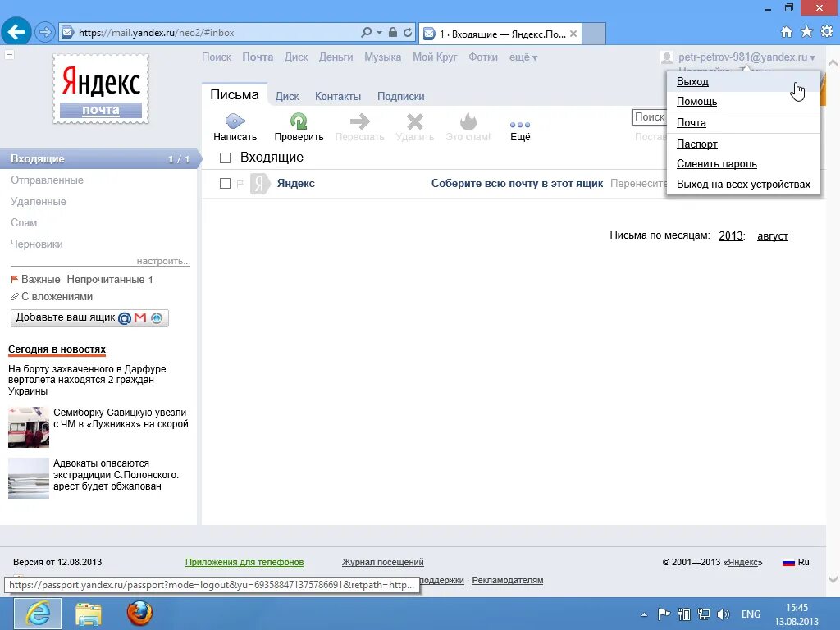Open the Спам folder
The image size is (840, 630).
24,223
